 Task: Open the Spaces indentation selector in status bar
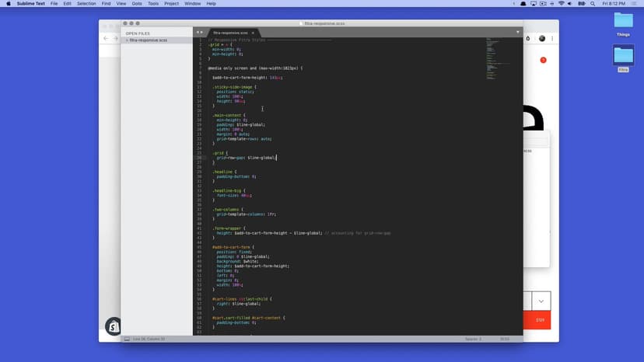click(x=474, y=339)
